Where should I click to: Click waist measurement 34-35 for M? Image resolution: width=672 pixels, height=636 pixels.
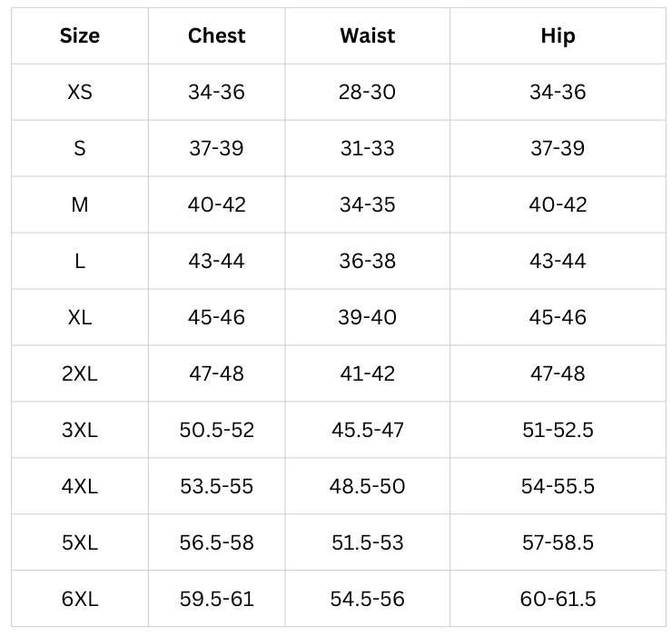[x=368, y=205]
